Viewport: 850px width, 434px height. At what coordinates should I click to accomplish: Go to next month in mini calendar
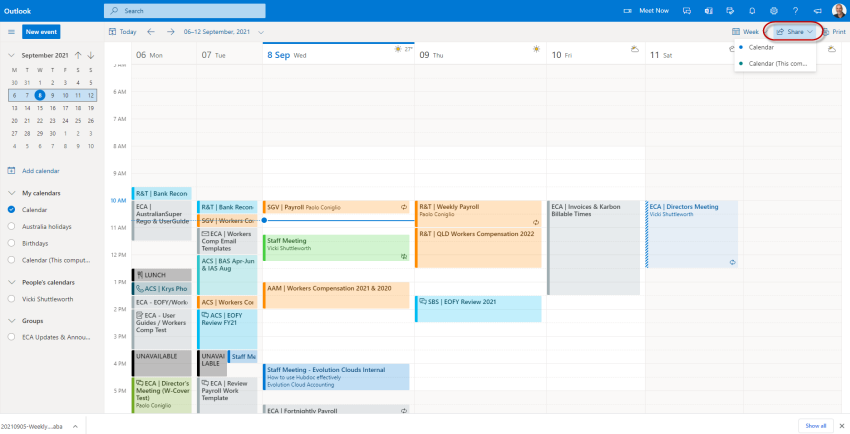pyautogui.click(x=91, y=55)
